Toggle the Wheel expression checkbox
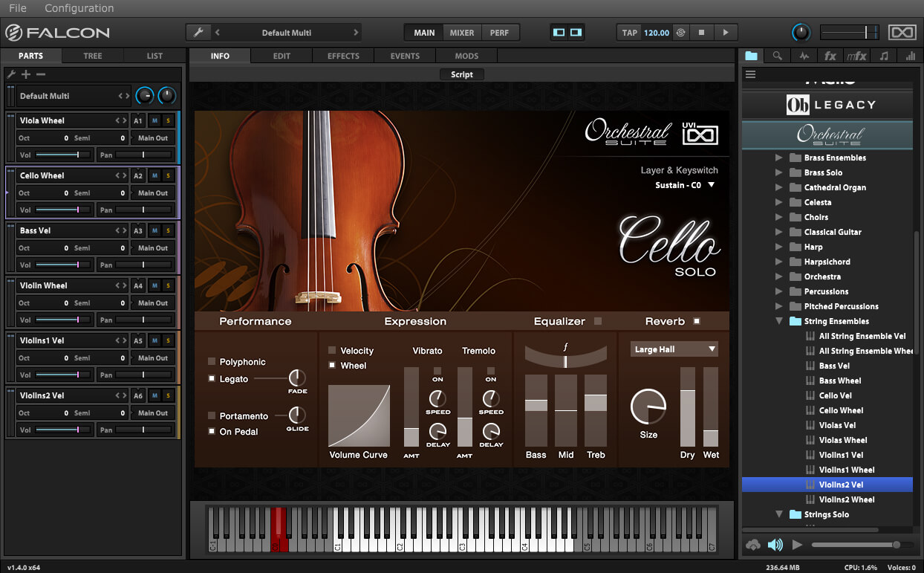The height and width of the screenshot is (573, 924). [332, 365]
